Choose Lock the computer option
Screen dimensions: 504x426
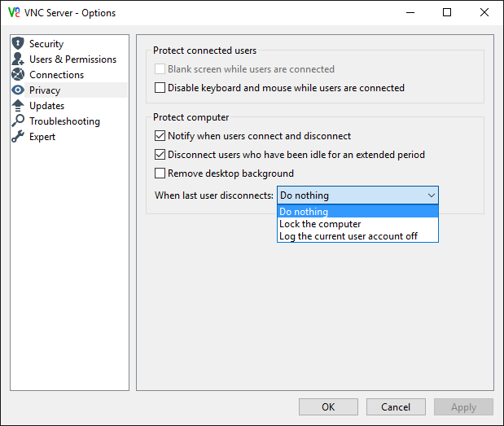320,224
